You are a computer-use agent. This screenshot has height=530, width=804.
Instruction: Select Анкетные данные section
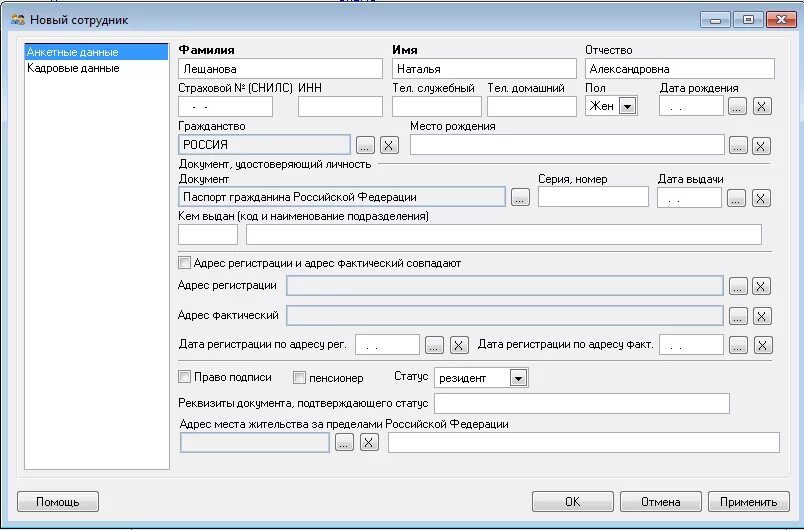96,52
